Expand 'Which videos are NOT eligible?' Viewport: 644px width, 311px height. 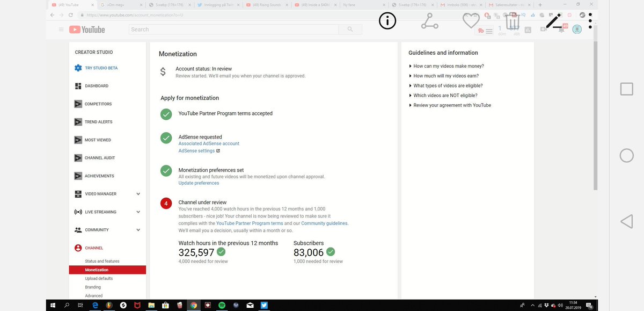[x=443, y=96]
